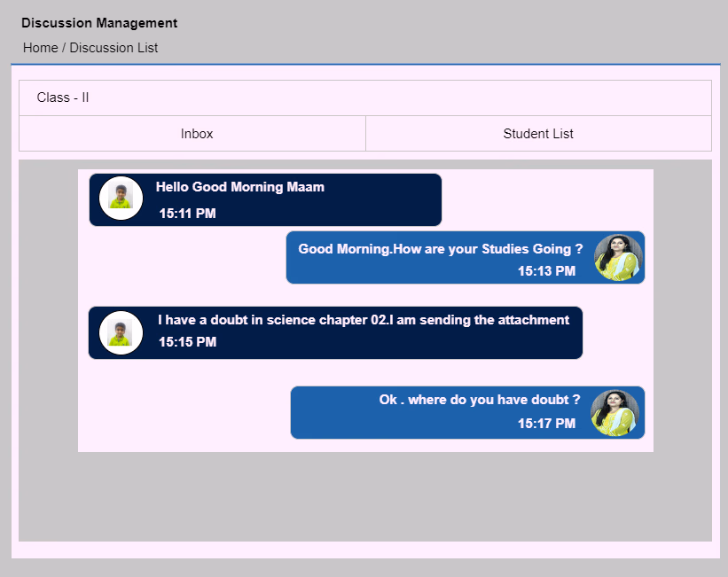This screenshot has width=728, height=577.
Task: Click the 15:11 PM timestamp
Action: (x=188, y=214)
